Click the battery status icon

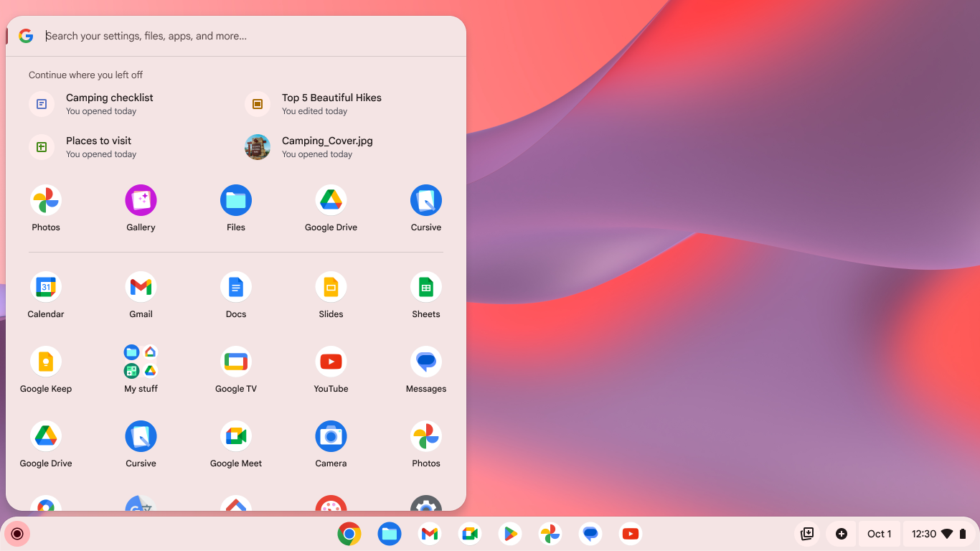tap(963, 534)
